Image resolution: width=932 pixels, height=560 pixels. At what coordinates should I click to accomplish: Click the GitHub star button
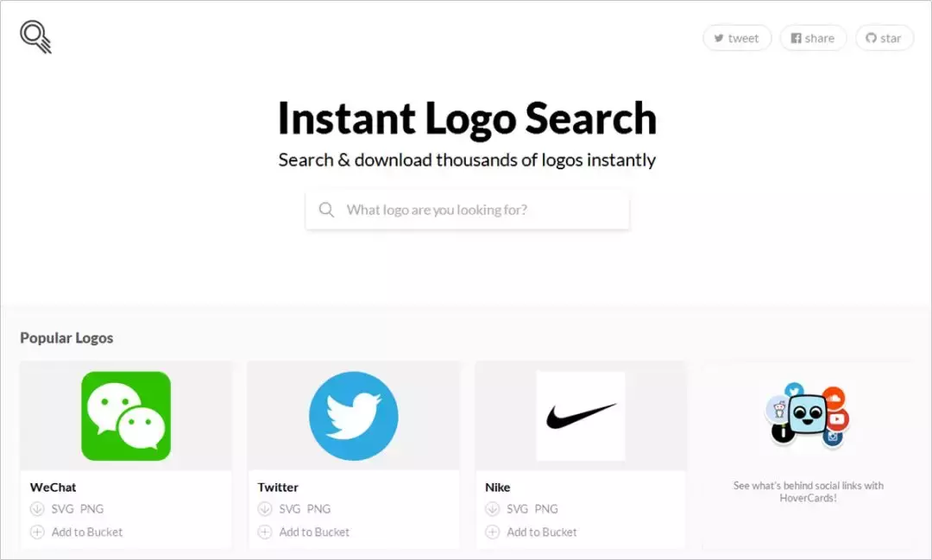coord(884,38)
